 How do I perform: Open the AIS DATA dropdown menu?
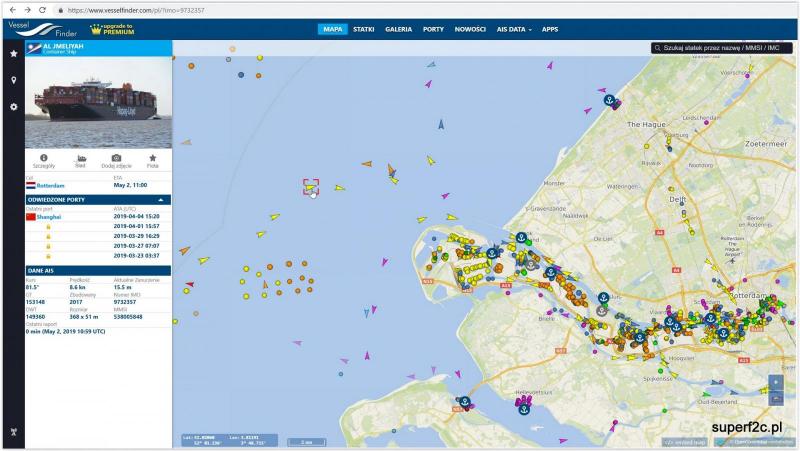coord(516,29)
